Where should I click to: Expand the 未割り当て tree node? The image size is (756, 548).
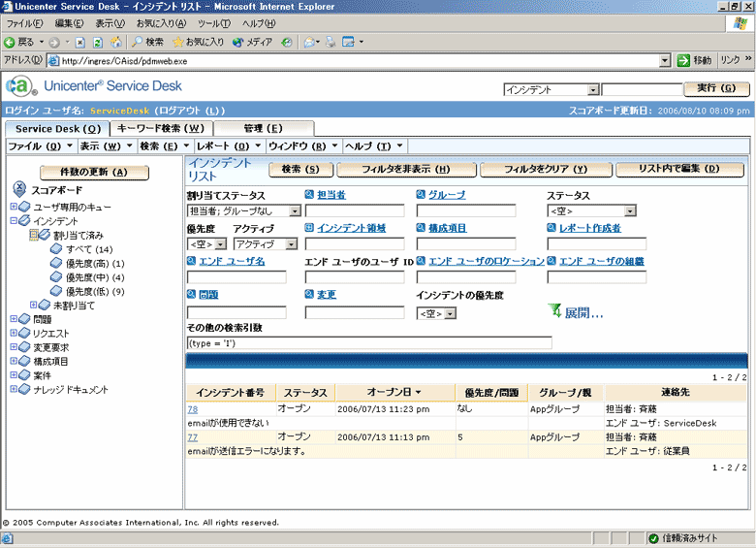coord(33,305)
